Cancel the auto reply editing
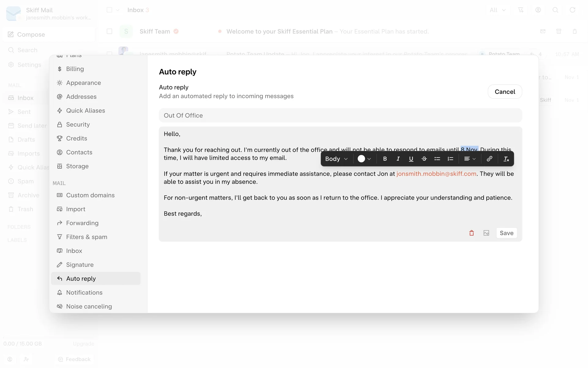This screenshot has height=368, width=588. 505,92
